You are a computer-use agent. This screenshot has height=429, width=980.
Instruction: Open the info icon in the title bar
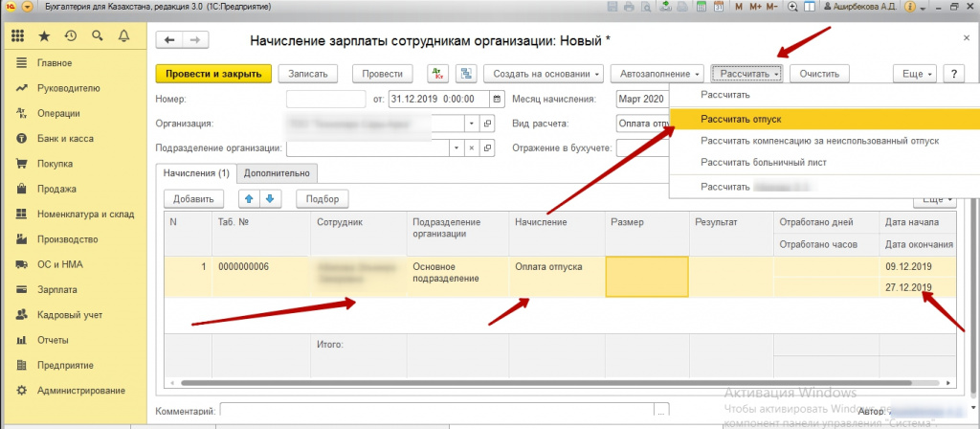click(x=909, y=7)
